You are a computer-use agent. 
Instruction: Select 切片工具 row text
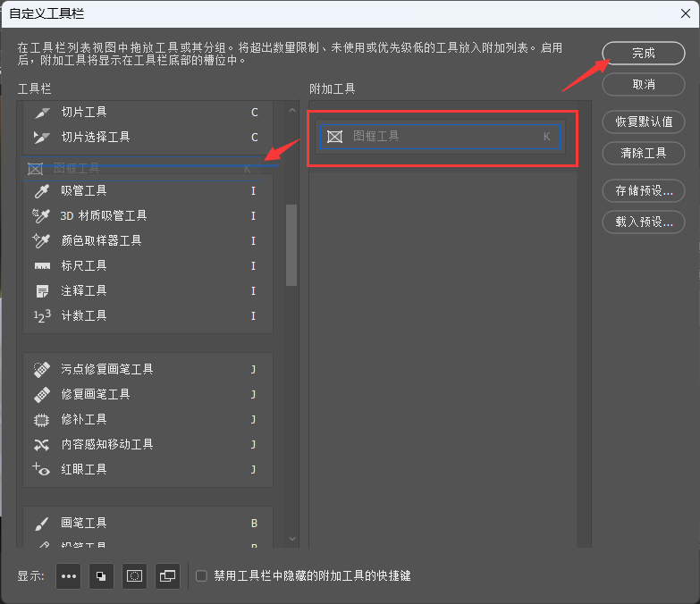(x=84, y=112)
